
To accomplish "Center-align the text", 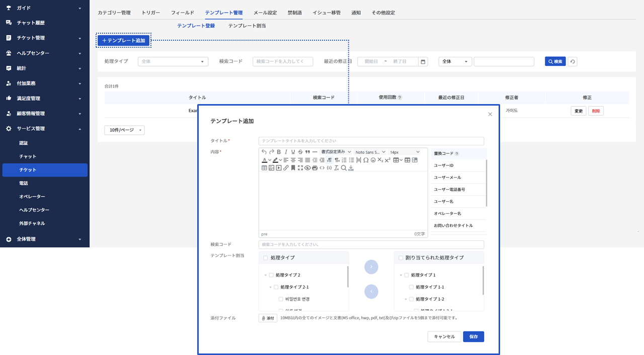I will pyautogui.click(x=293, y=160).
